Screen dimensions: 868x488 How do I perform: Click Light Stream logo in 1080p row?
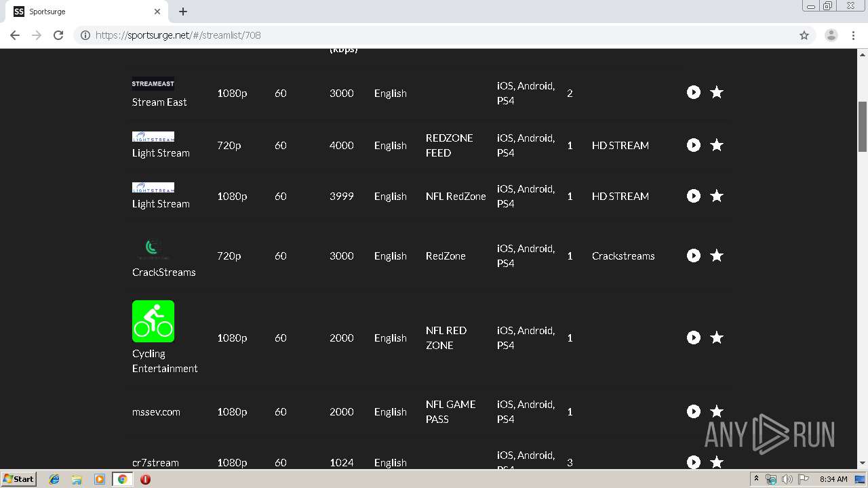click(153, 187)
